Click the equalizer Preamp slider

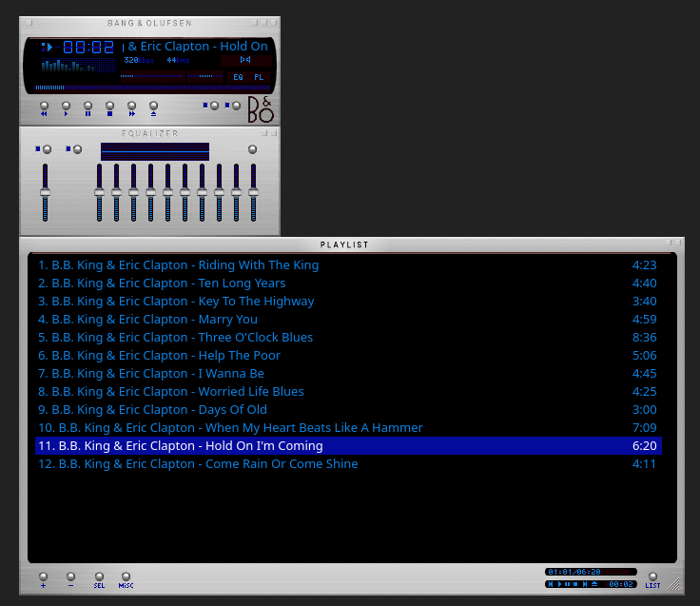pos(45,192)
